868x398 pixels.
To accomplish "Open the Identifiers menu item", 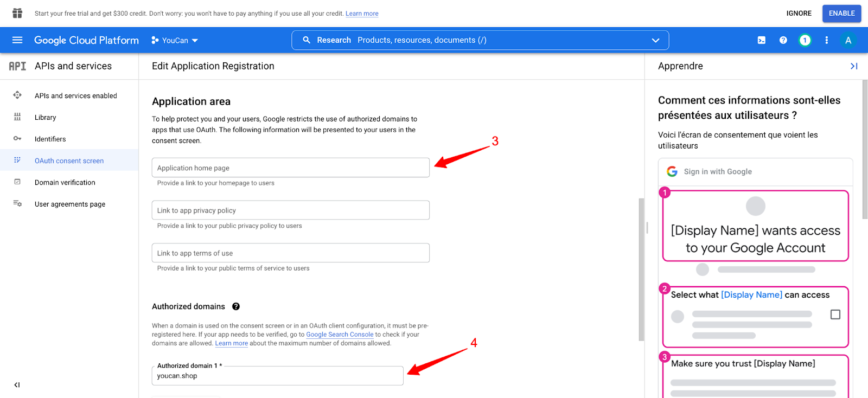I will pos(50,139).
